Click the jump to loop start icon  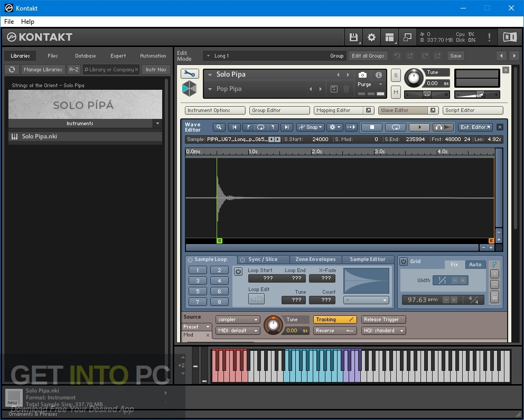pos(248,127)
